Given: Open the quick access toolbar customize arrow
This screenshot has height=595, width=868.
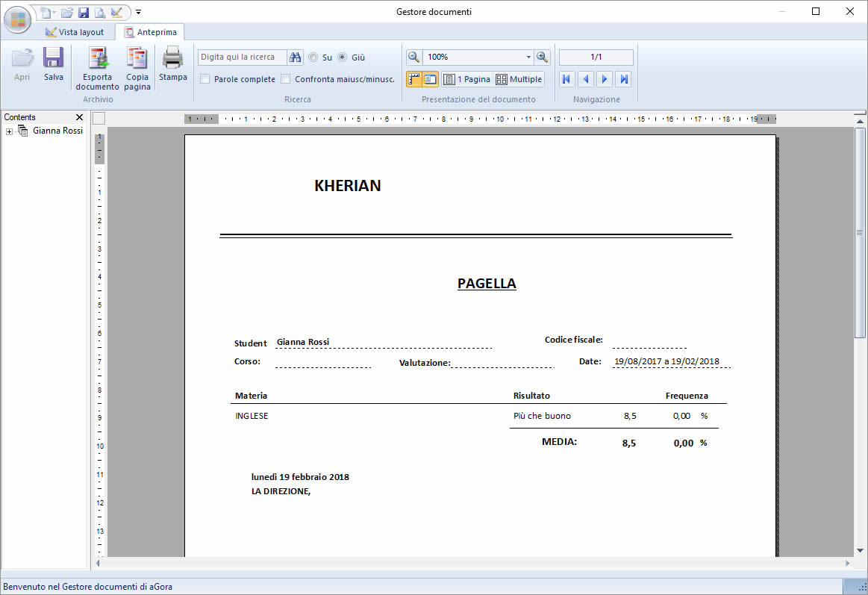Looking at the screenshot, I should [x=138, y=12].
